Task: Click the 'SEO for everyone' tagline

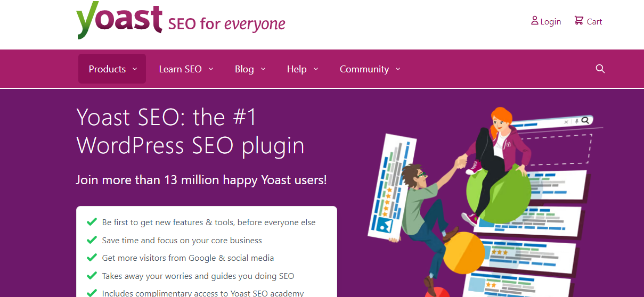Action: click(x=227, y=24)
